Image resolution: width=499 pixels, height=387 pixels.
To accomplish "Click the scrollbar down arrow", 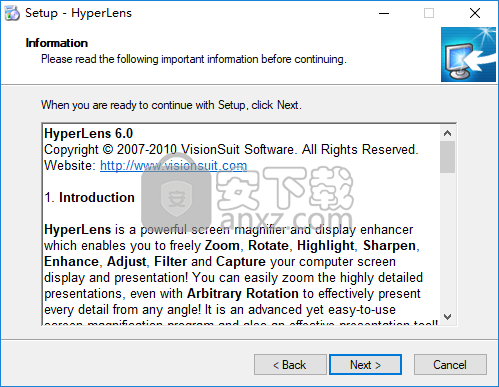I will coord(447,317).
